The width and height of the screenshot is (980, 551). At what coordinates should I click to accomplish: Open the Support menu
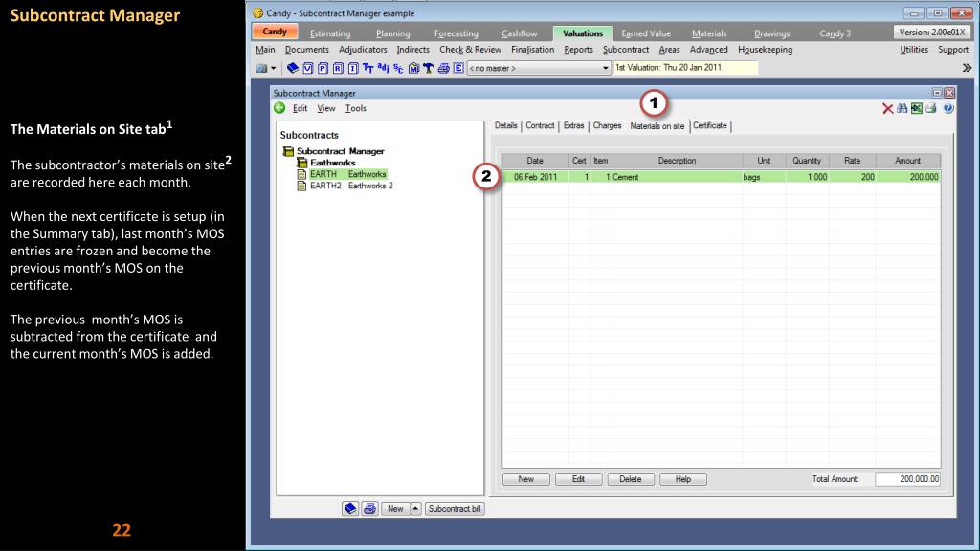coord(953,50)
